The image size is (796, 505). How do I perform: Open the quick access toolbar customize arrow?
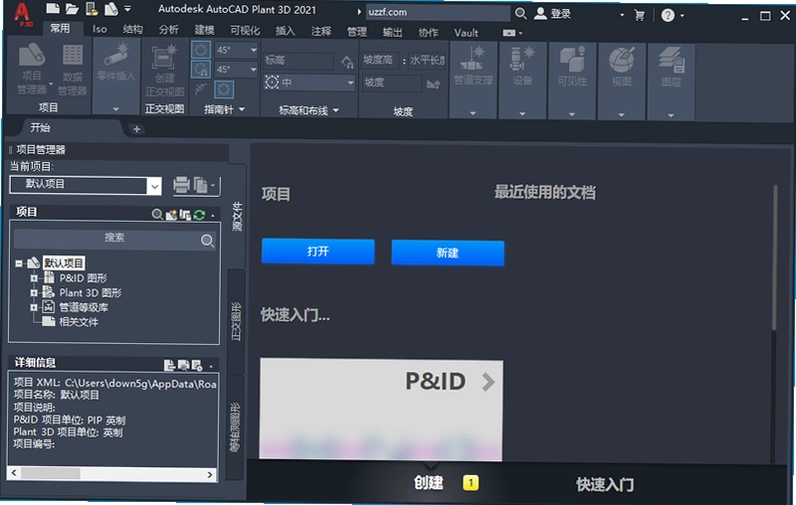click(127, 9)
